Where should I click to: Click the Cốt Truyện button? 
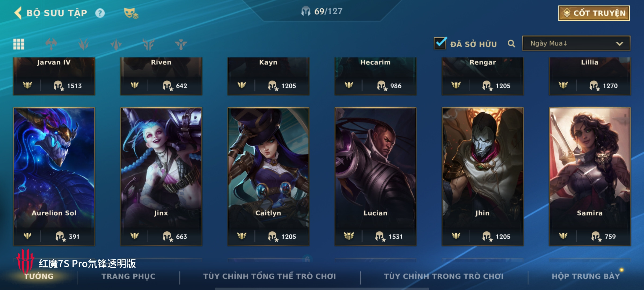coord(594,13)
